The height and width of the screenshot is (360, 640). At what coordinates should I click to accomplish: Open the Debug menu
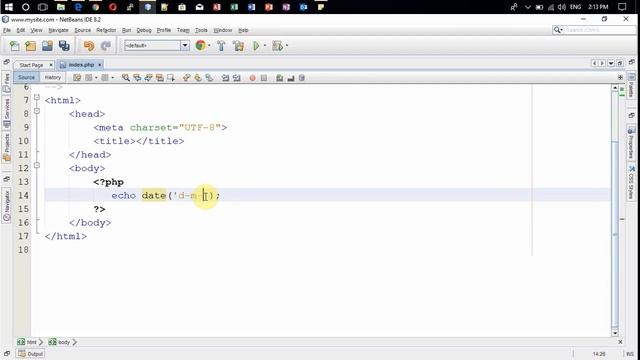(x=144, y=30)
